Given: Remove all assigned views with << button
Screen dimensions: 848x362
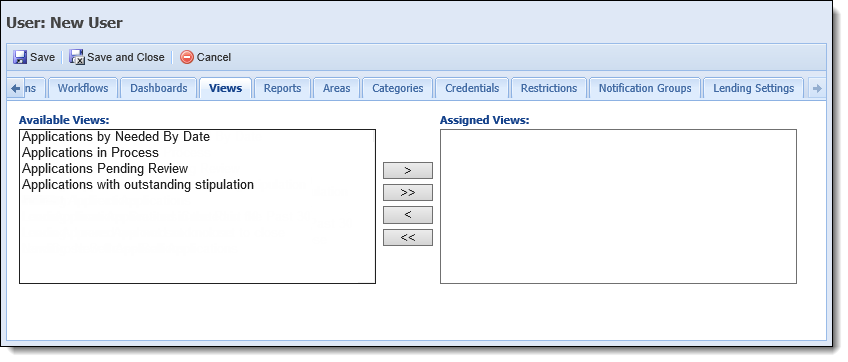Looking at the screenshot, I should point(408,238).
